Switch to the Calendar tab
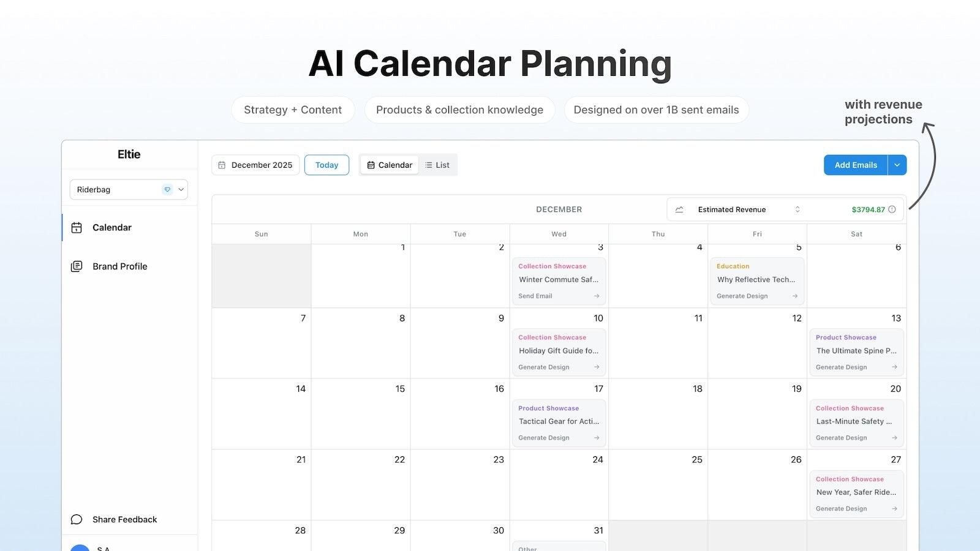Image resolution: width=980 pixels, height=551 pixels. pos(389,165)
